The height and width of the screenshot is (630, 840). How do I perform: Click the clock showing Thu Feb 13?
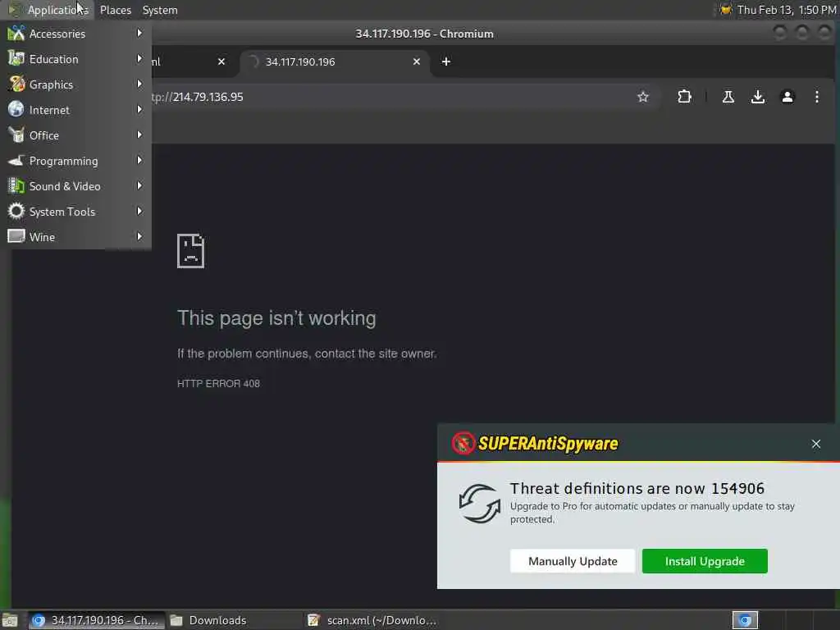(x=787, y=10)
